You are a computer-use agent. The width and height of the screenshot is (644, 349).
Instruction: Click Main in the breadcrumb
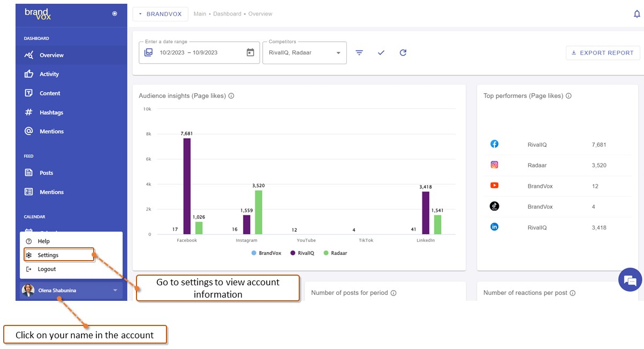[200, 14]
